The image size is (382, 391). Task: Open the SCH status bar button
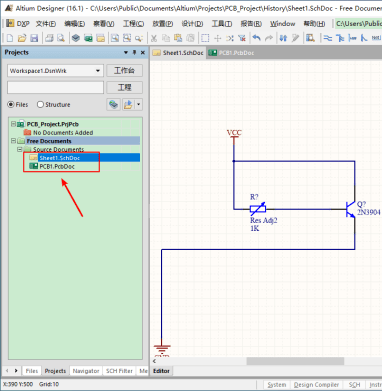pos(354,385)
